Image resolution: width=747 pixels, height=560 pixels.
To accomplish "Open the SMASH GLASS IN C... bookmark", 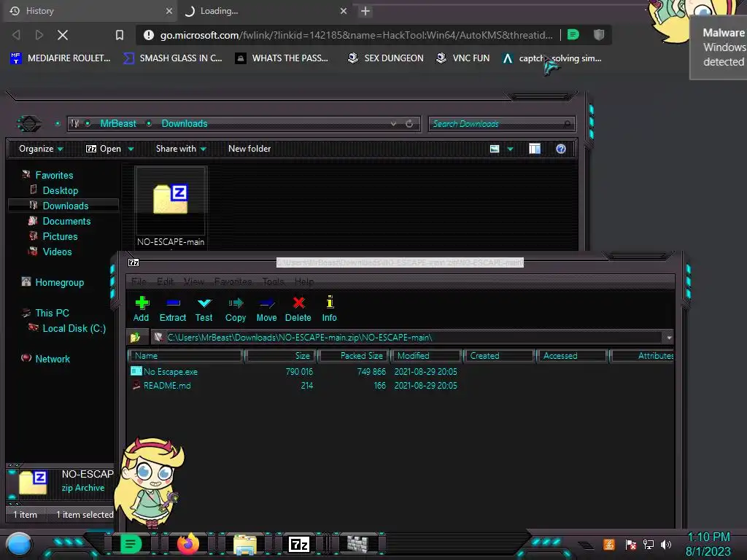I will tap(172, 58).
